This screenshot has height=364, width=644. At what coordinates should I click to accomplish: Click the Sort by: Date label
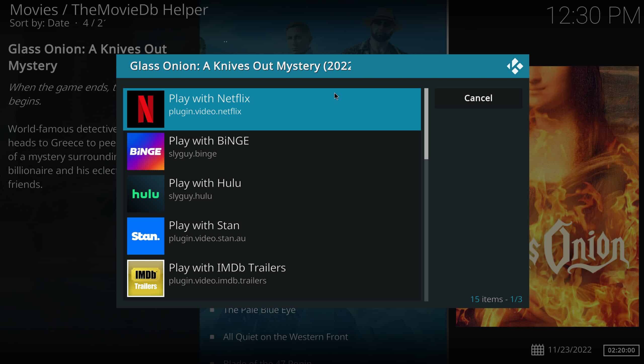(39, 23)
